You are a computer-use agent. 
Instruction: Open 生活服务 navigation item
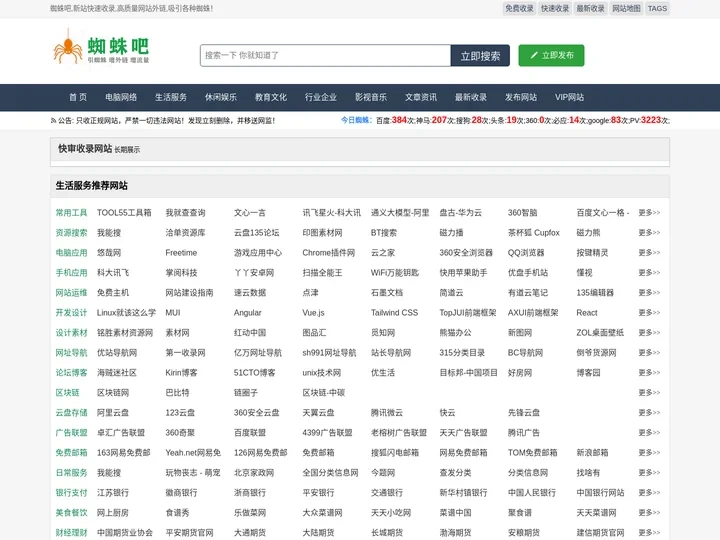[171, 97]
